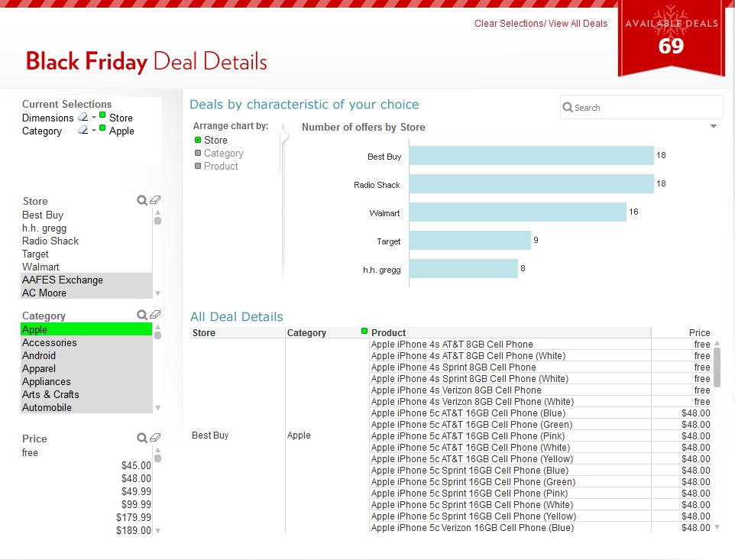Viewport: 735px width, 560px height.
Task: Select Target in the Store list
Action: click(x=87, y=254)
